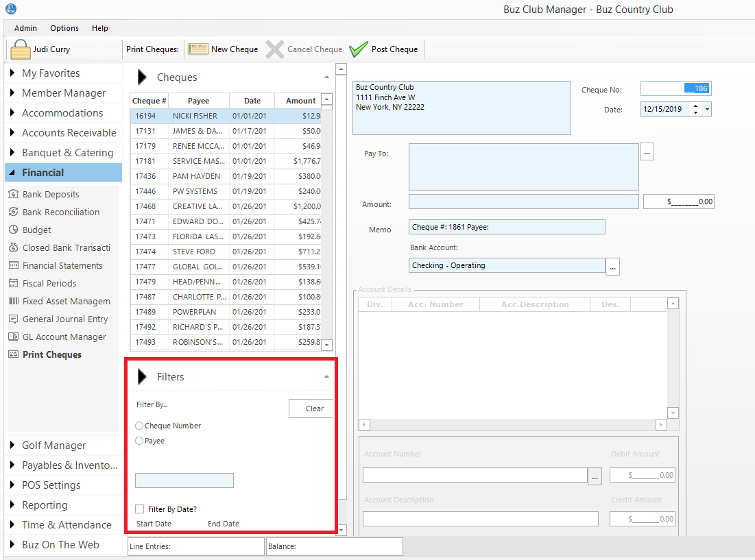Select the Cheque Number filter radio button
The width and height of the screenshot is (755, 560).
(x=140, y=426)
